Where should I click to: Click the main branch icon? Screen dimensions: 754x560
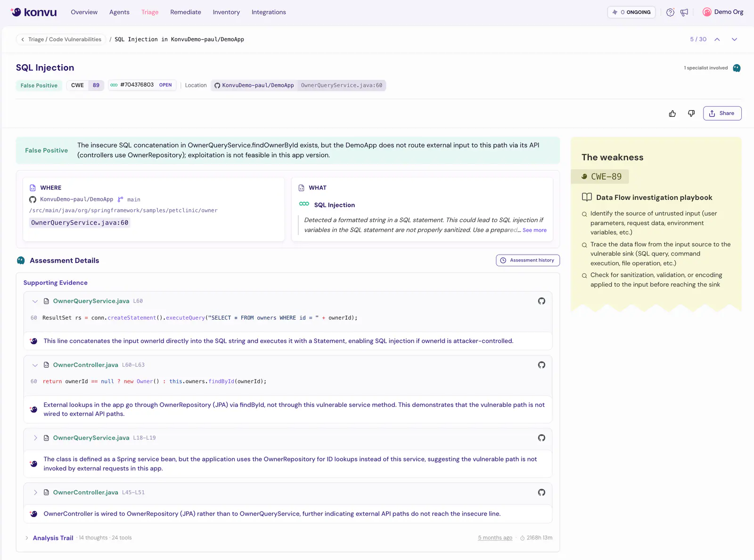121,200
